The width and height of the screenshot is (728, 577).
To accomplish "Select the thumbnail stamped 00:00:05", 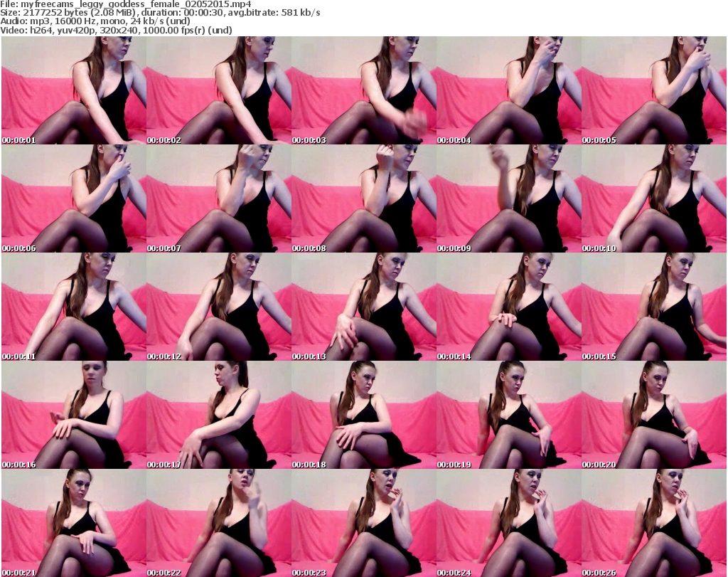I will tap(654, 90).
